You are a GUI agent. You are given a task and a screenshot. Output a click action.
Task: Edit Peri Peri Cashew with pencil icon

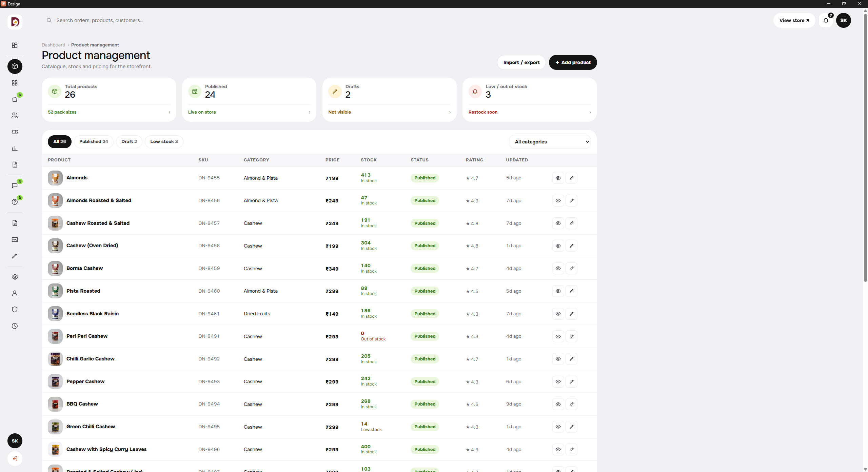(571, 336)
